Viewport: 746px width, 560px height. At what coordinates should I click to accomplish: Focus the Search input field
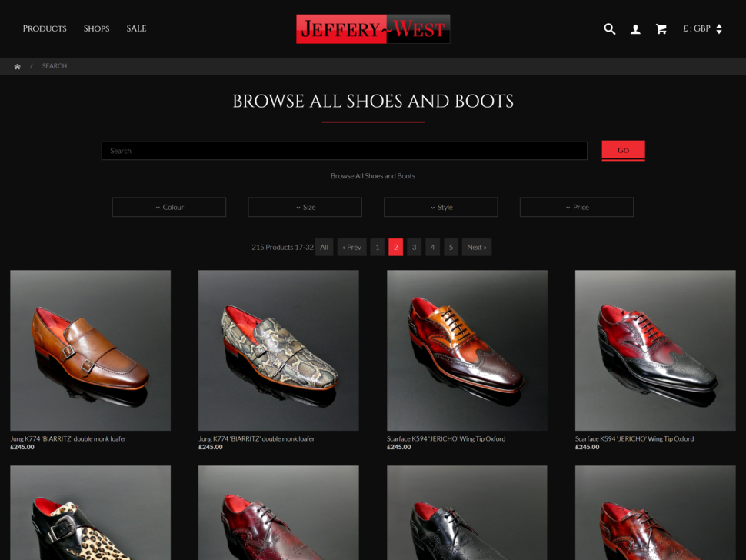point(345,151)
